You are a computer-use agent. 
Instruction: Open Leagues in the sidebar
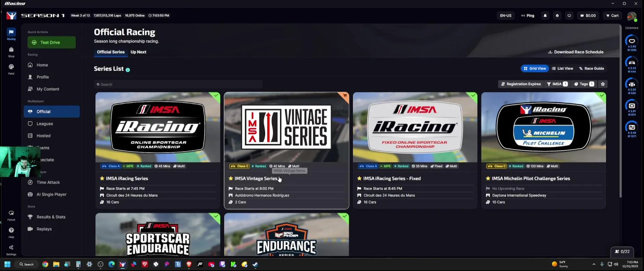(x=52, y=124)
